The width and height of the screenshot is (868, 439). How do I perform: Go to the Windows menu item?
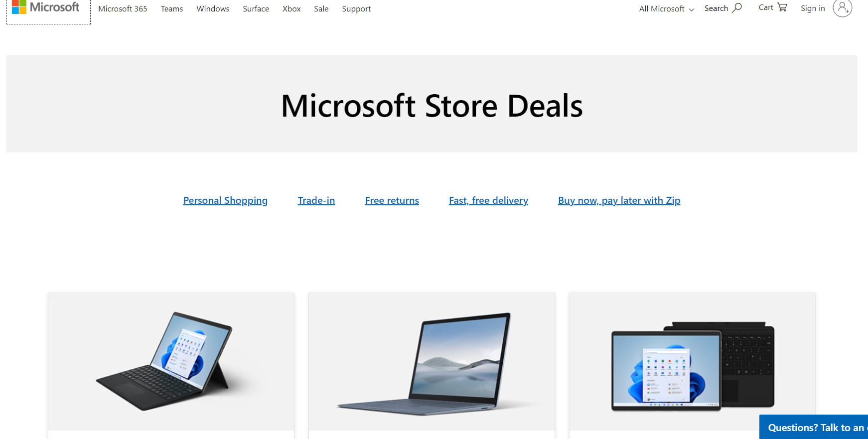[x=213, y=8]
